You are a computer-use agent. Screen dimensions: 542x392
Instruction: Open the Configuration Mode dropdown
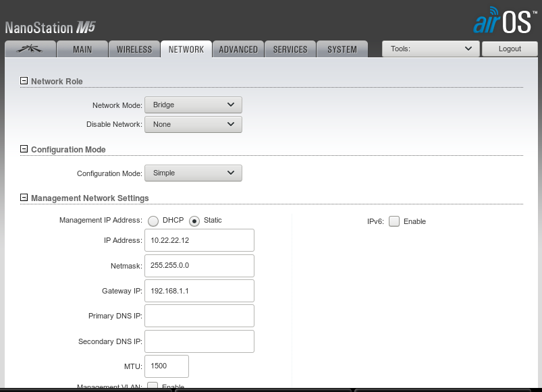pyautogui.click(x=193, y=173)
